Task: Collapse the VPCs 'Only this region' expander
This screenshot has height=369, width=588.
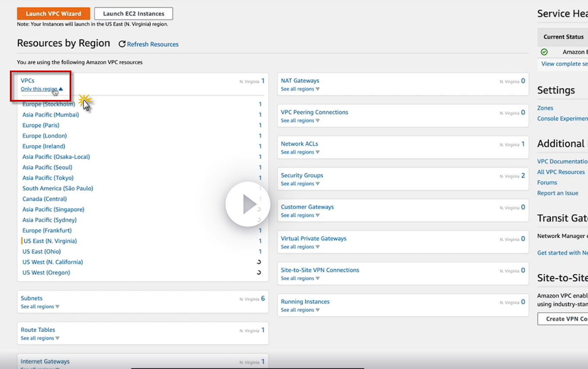Action: point(42,89)
